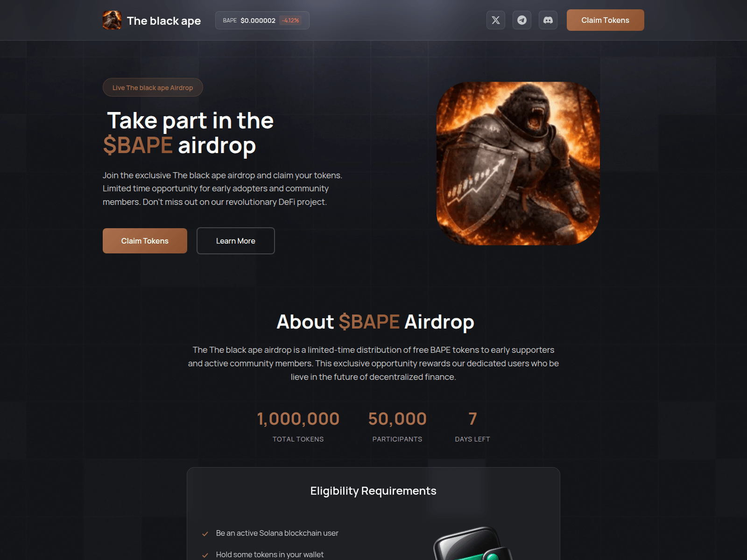Click the Eligibility Requirements heading

[x=373, y=491]
